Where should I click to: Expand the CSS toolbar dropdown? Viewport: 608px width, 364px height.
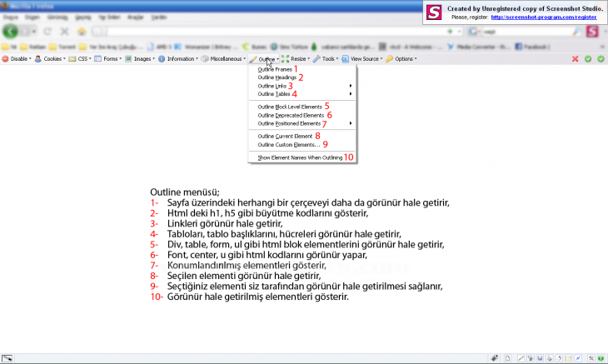(x=80, y=59)
